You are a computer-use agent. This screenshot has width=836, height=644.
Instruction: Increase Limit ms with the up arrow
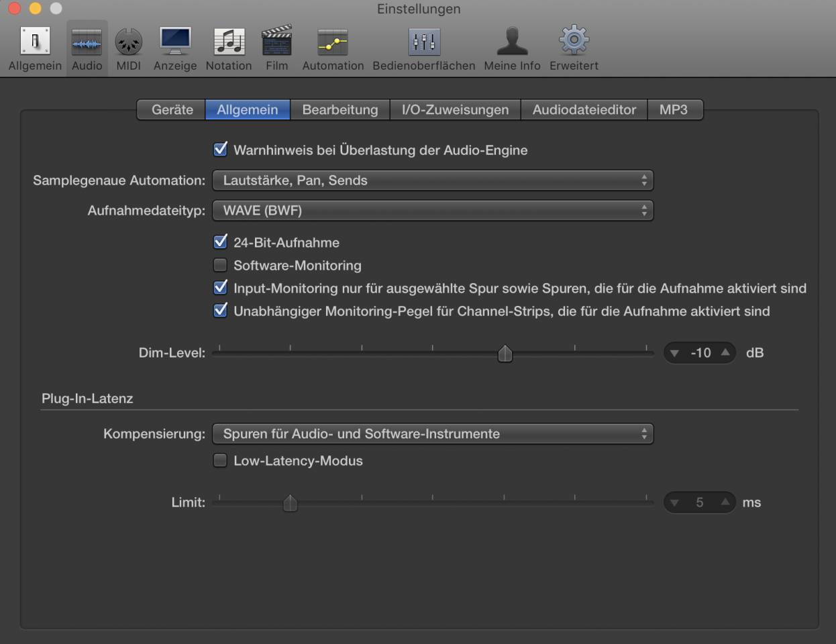725,502
